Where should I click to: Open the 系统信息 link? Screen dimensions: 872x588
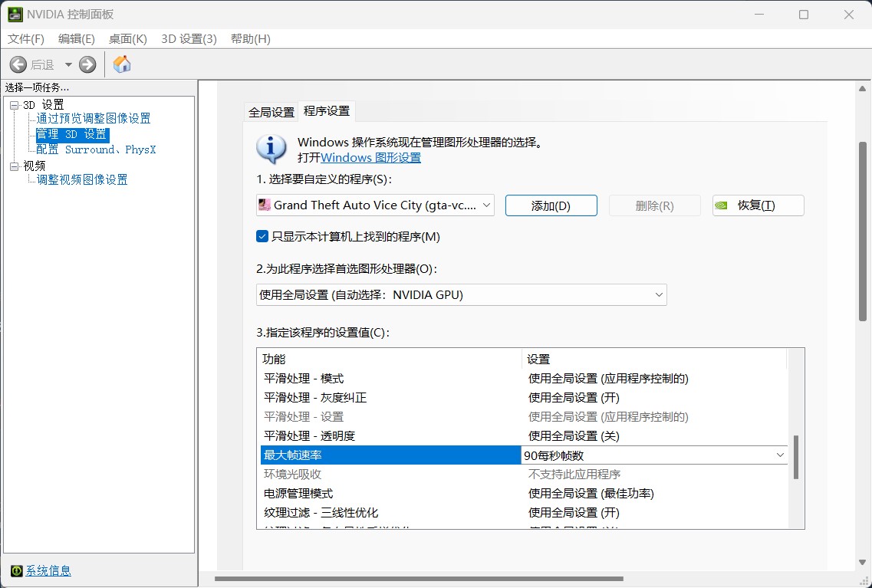pos(48,571)
